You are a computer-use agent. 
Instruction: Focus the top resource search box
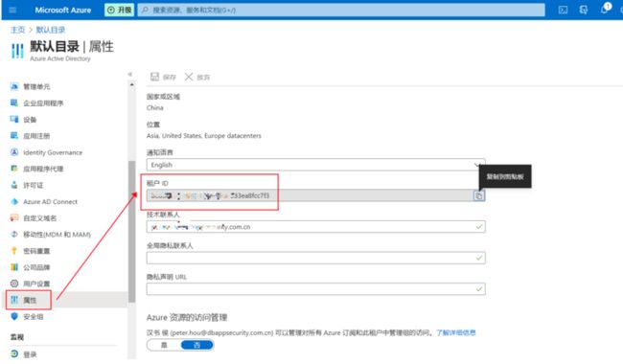click(341, 10)
